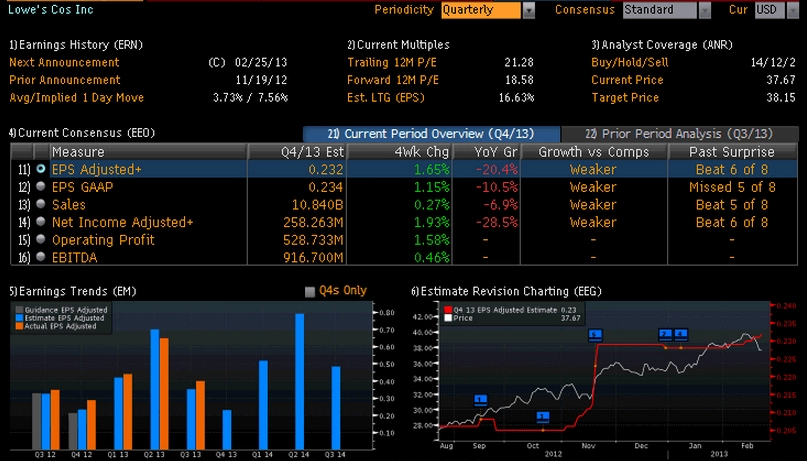Click the 10.840B Sales estimate value
The width and height of the screenshot is (807, 461).
318,204
